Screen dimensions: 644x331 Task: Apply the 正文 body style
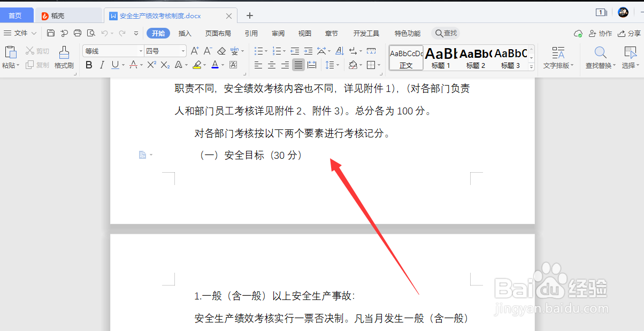[x=406, y=58]
